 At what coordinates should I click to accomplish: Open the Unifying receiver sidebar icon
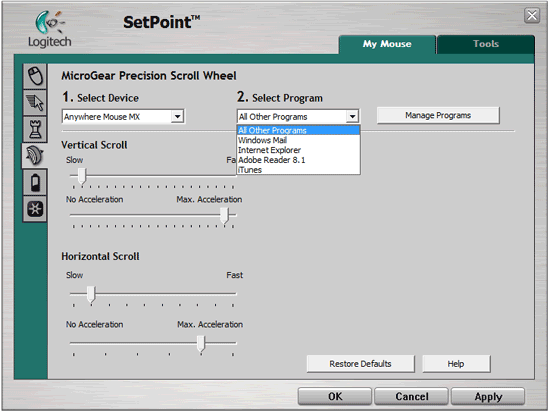[35, 209]
